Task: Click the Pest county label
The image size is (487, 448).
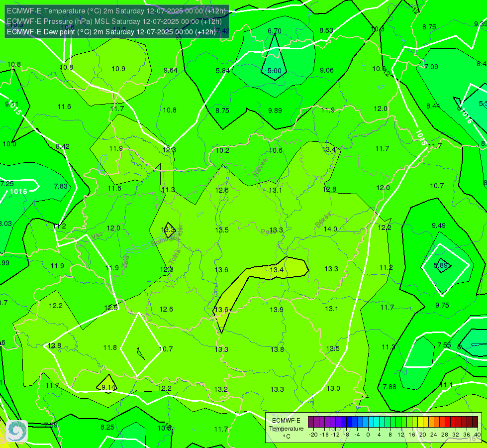Action: (268, 231)
